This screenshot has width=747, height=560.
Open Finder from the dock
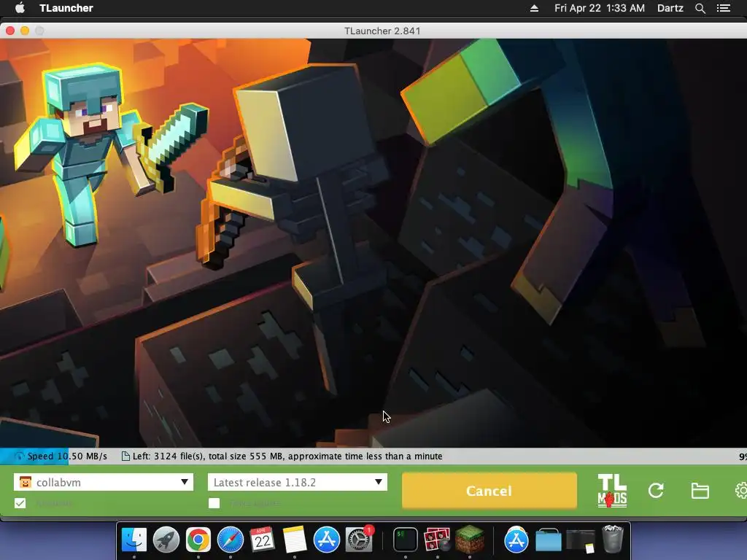tap(134, 540)
